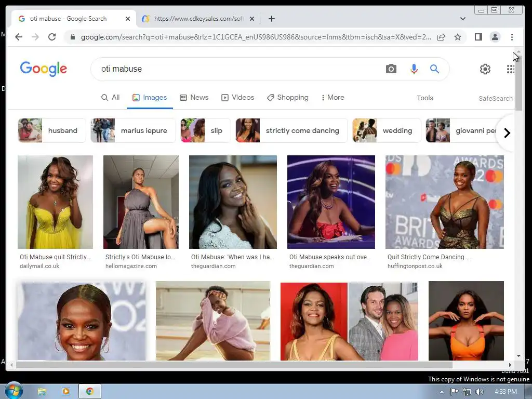Viewport: 532px width, 399px height.
Task: Open the Tools filter options
Action: 425,98
